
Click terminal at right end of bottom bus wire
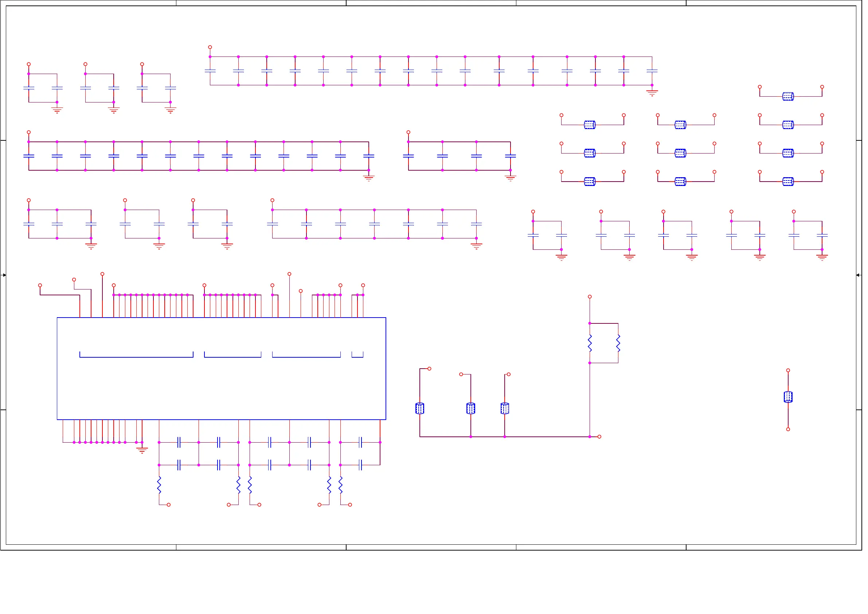pos(599,436)
